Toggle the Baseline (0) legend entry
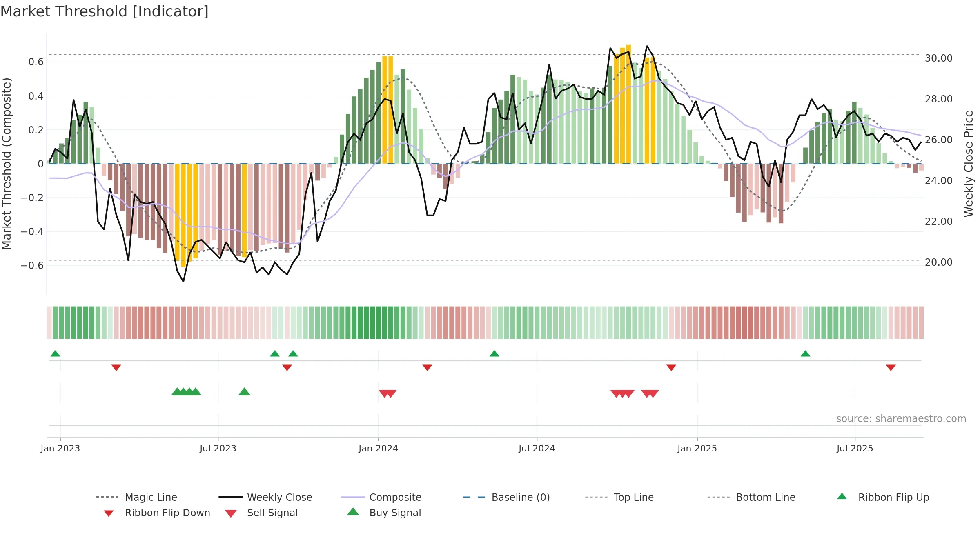Viewport: 980px width, 551px height. click(506, 497)
